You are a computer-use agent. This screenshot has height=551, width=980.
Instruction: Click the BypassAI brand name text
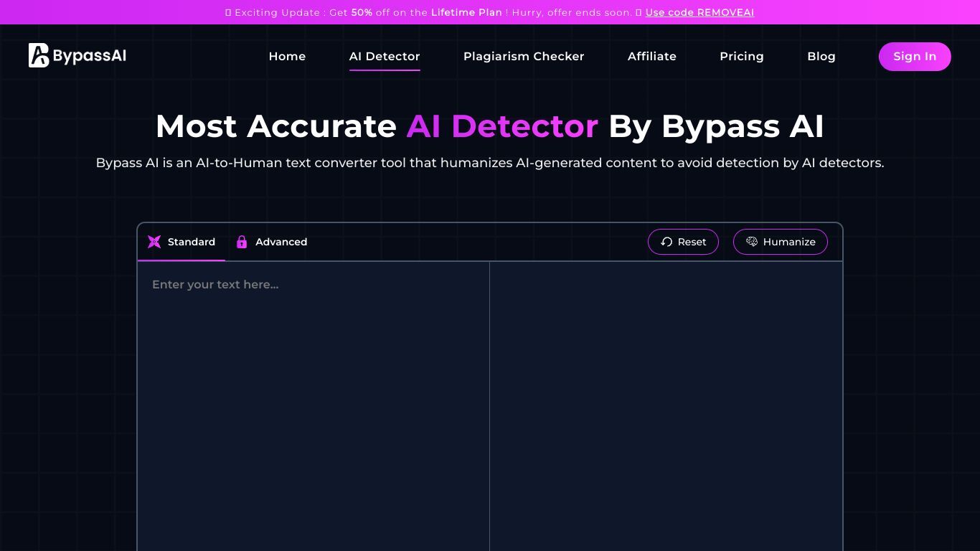[90, 56]
